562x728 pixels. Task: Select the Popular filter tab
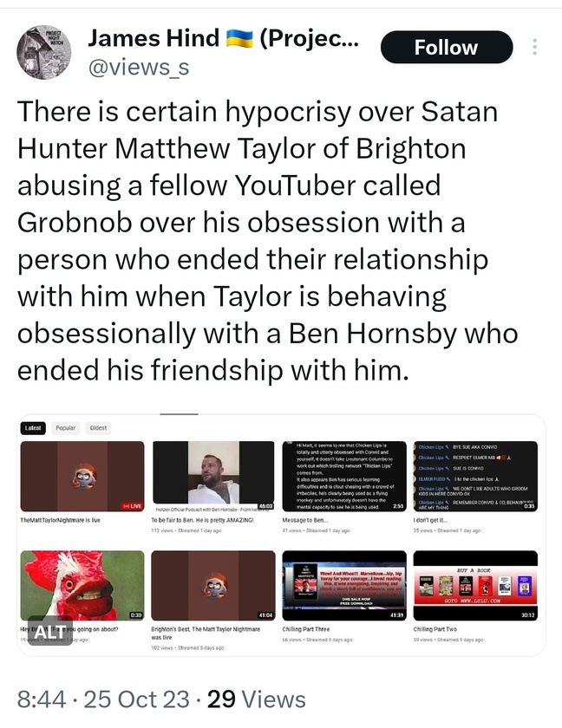point(66,427)
